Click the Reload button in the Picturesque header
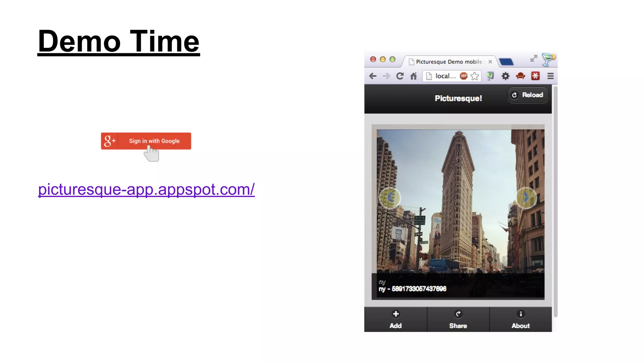Viewport: 644px width, 363px height. [528, 95]
